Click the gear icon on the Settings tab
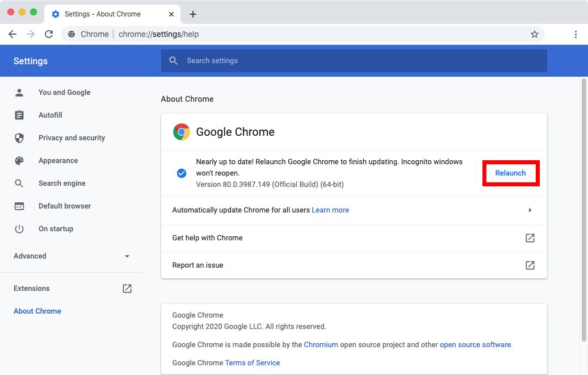588x375 pixels. point(56,14)
